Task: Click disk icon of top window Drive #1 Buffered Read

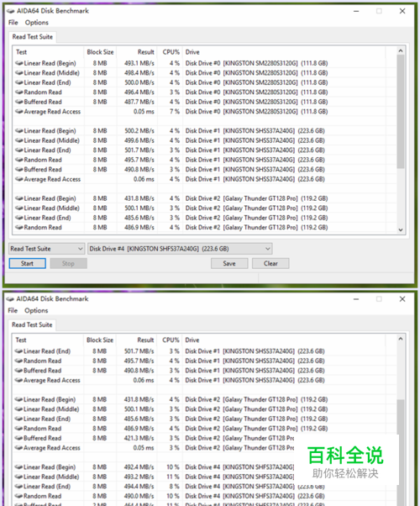Action: tap(19, 170)
